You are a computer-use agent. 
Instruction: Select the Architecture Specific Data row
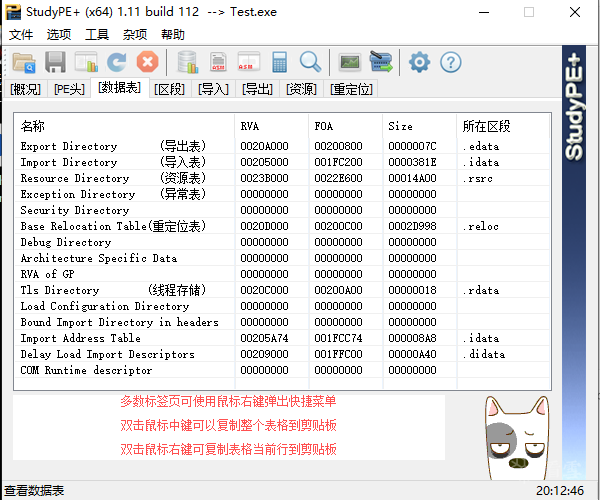[282, 258]
